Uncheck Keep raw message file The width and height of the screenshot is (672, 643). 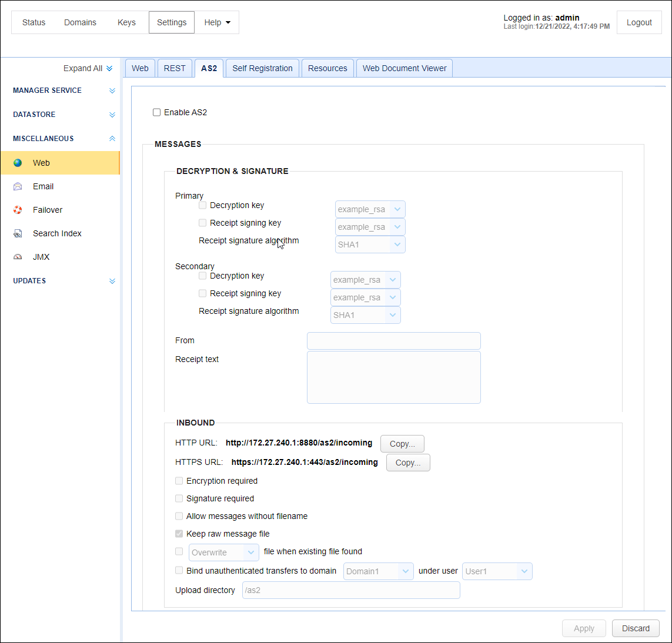point(179,534)
